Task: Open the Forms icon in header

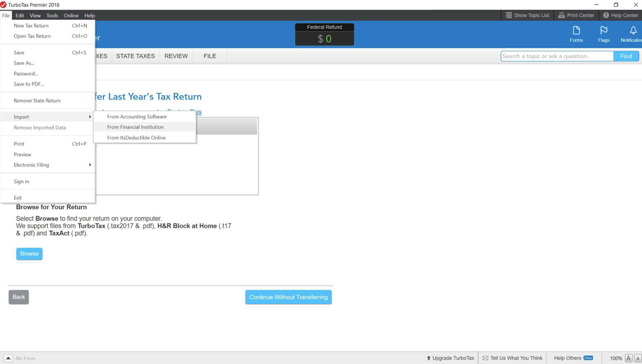Action: point(576,34)
